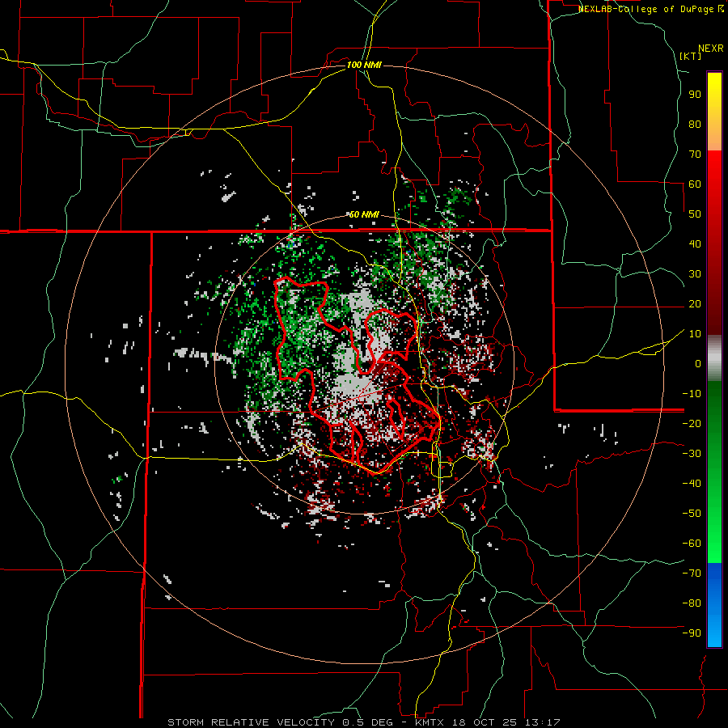Click the -20 value on the color scale
Image resolution: width=728 pixels, height=728 pixels.
pos(692,423)
